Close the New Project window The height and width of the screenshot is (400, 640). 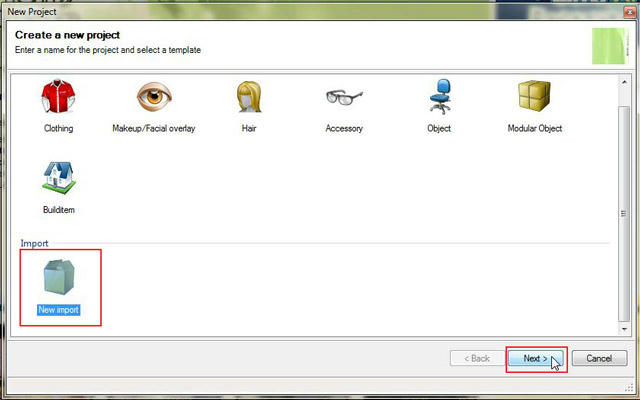pos(629,12)
